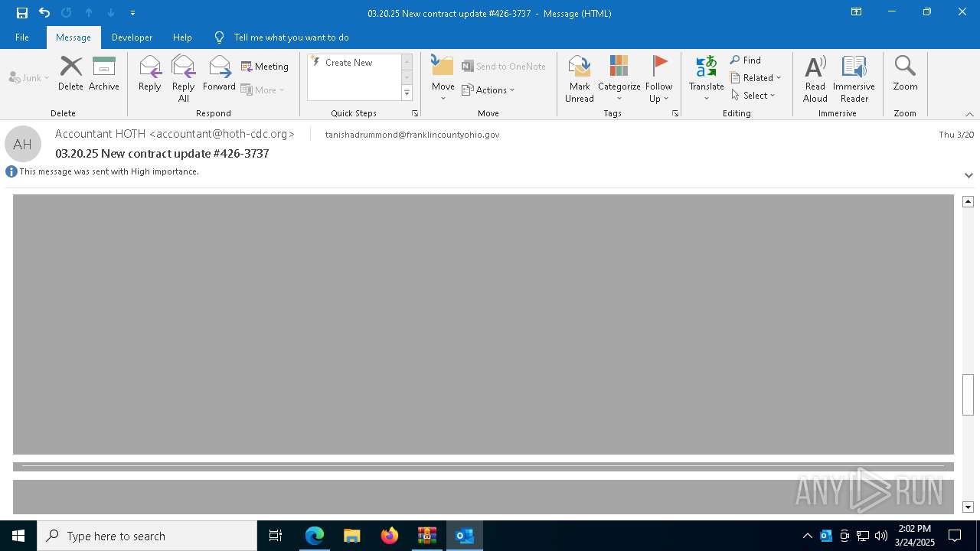Open More respond actions dropdown

click(263, 90)
